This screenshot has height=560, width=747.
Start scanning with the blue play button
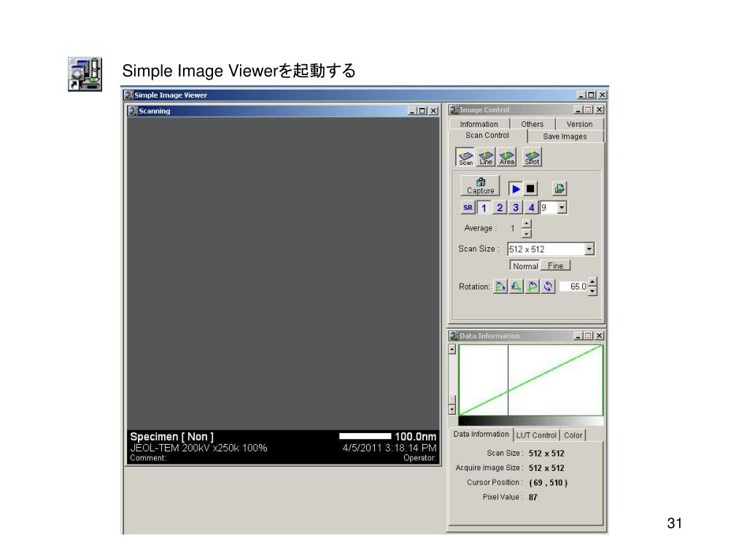[x=515, y=189]
